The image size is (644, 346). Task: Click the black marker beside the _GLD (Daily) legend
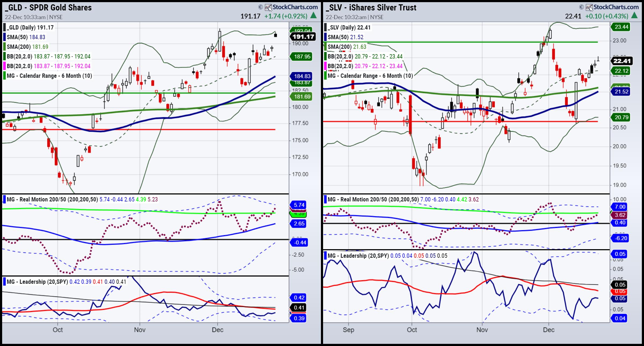pos(4,27)
